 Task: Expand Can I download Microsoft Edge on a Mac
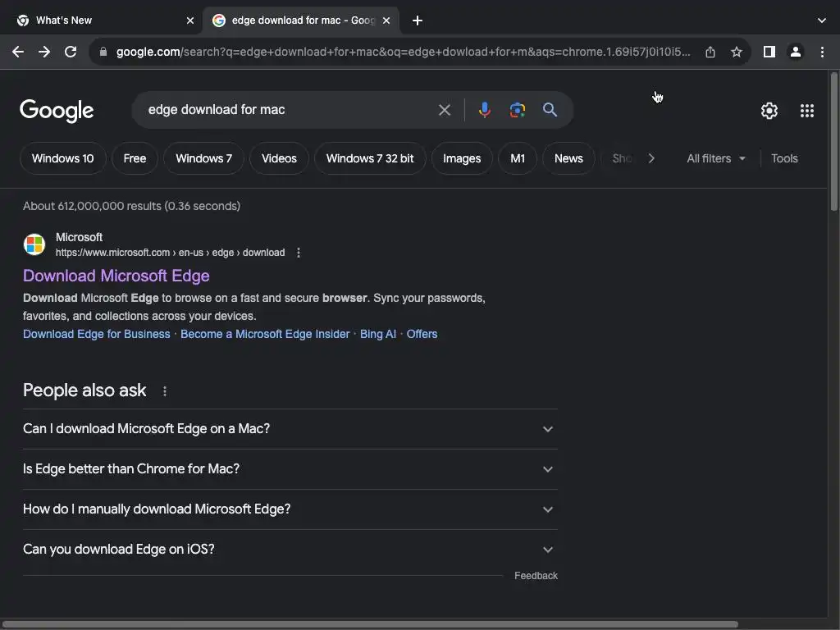(290, 429)
